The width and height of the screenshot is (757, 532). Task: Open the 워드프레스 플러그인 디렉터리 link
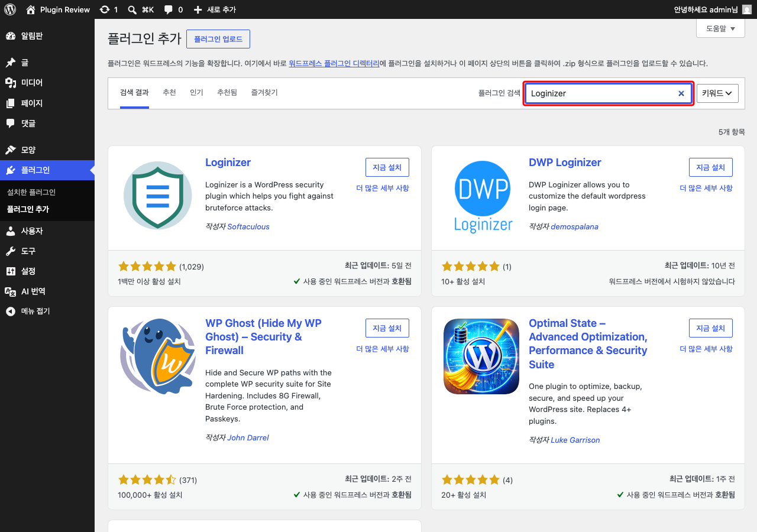(334, 63)
